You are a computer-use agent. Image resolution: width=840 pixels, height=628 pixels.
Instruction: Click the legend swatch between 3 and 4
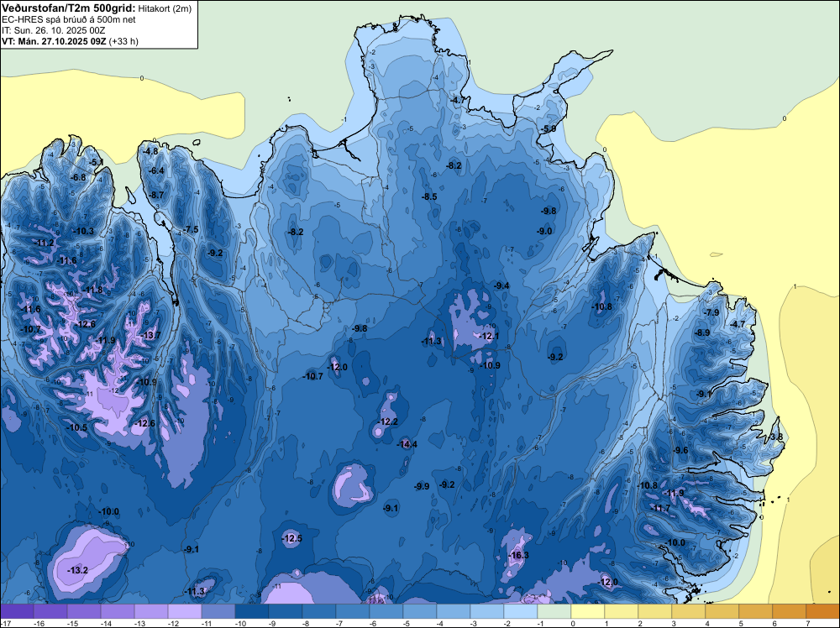(689, 611)
